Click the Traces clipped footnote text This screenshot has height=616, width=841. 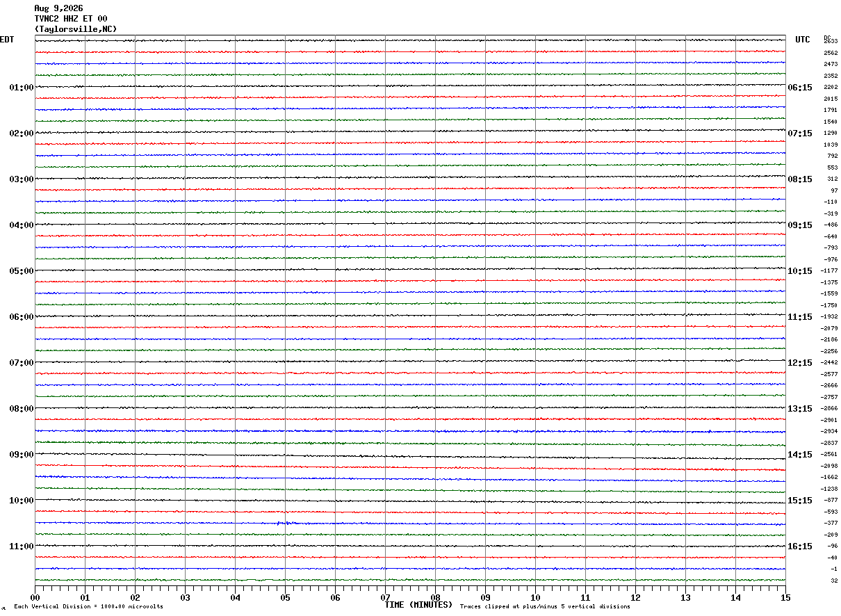(x=545, y=607)
